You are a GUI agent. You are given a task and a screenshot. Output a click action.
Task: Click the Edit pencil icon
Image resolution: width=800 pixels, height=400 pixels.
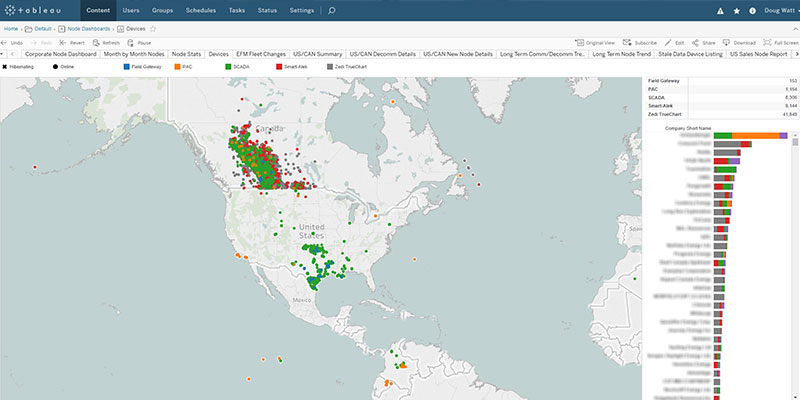(668, 43)
